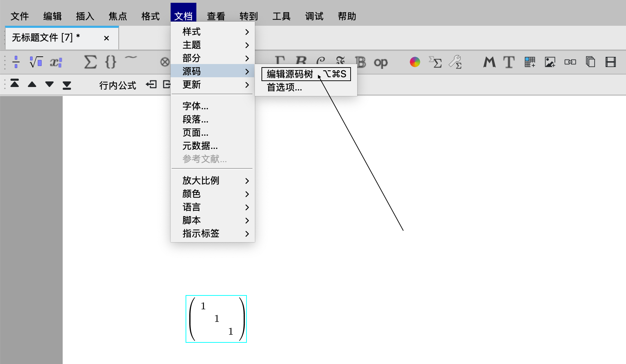Open the 工具 menu in menu bar
Screen dimensions: 626x364
point(281,16)
